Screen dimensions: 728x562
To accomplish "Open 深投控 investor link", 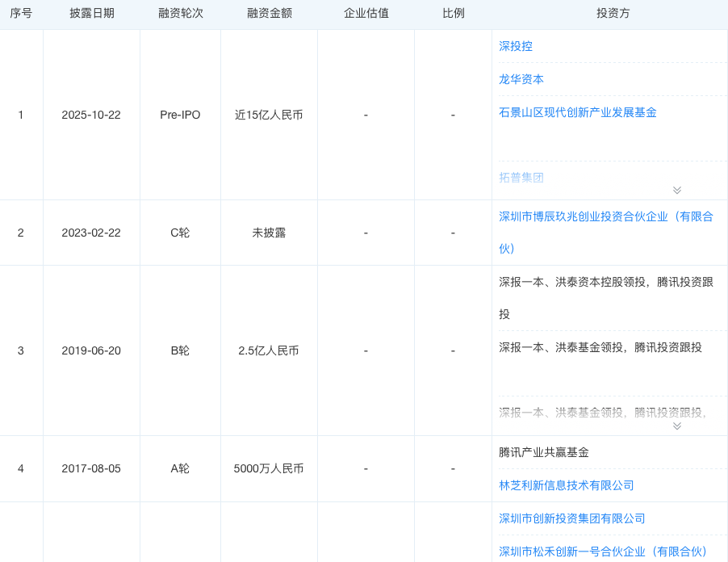I will tap(516, 46).
